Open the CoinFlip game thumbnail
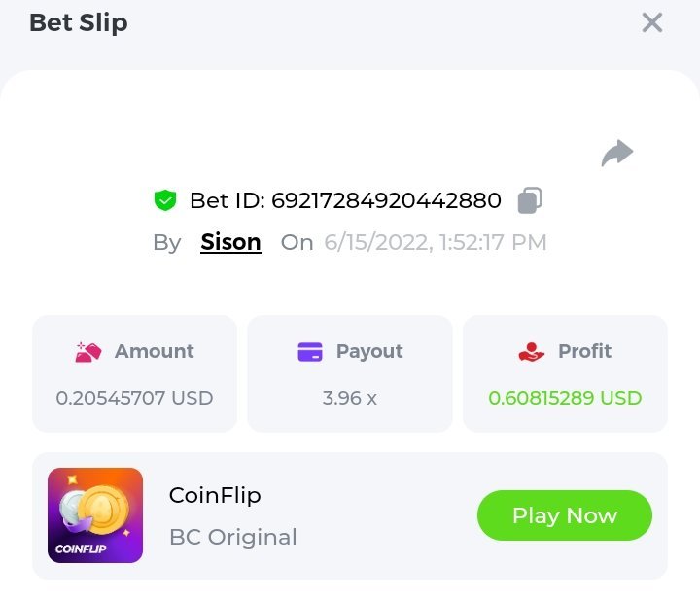 tap(95, 515)
